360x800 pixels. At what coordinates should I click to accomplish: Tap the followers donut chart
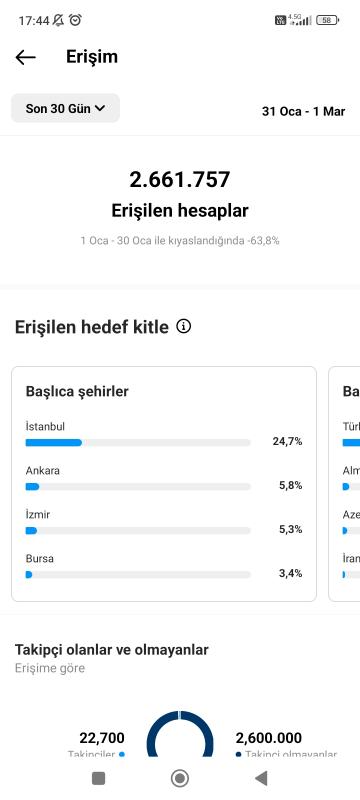point(179,734)
